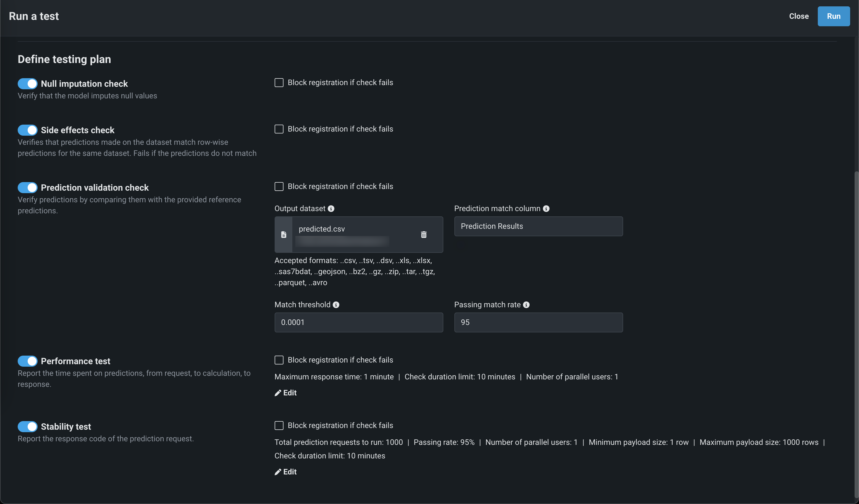
Task: Toggle the Prediction validation check switch
Action: [x=28, y=188]
